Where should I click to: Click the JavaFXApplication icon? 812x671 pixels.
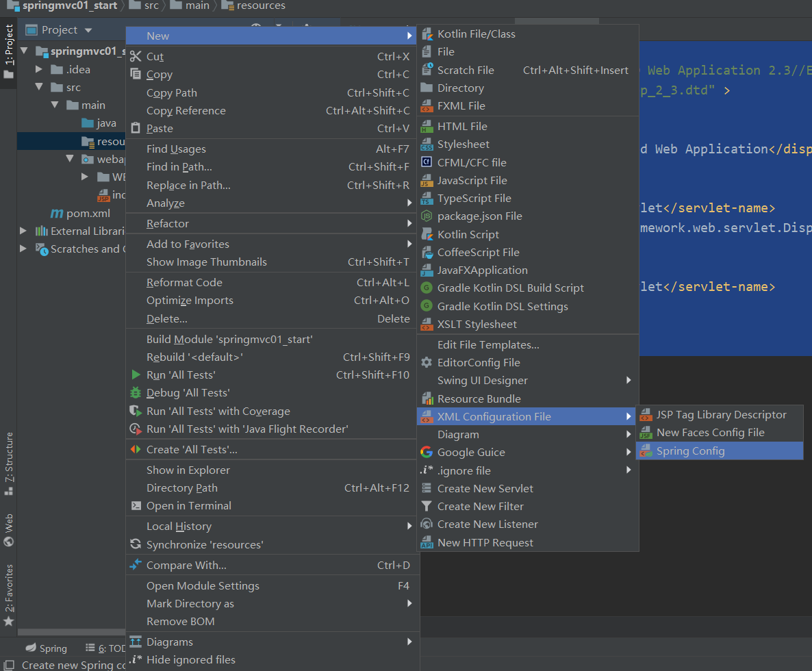point(427,270)
